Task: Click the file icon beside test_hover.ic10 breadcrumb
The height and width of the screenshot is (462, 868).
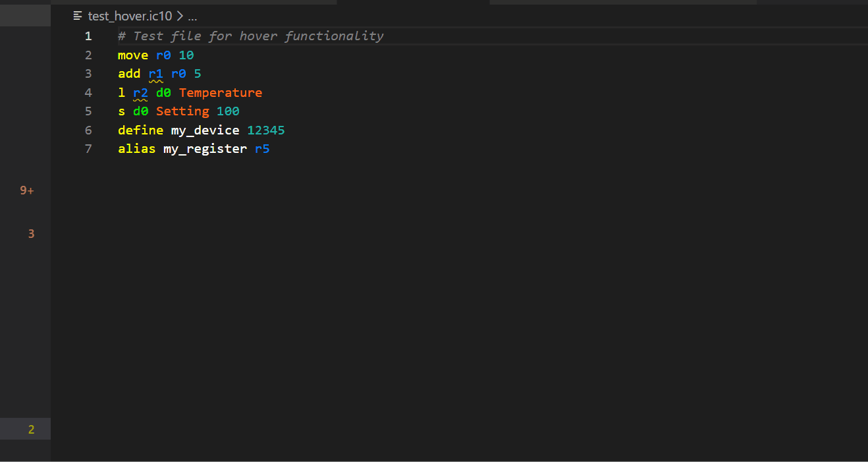Action: [x=76, y=16]
